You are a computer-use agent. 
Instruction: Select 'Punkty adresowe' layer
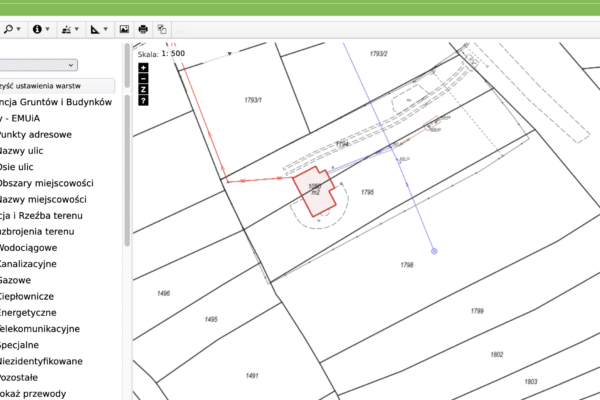36,135
